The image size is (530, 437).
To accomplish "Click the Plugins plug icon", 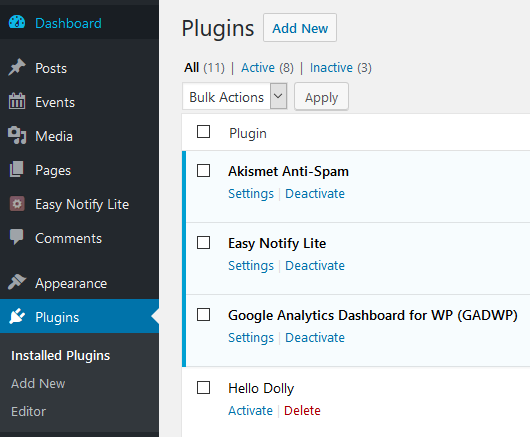I will point(17,316).
